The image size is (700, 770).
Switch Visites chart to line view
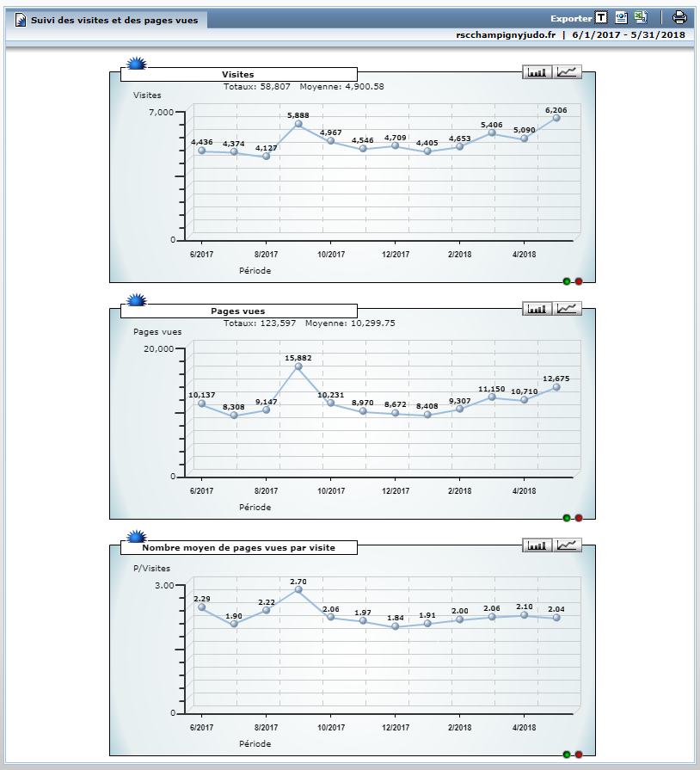567,72
